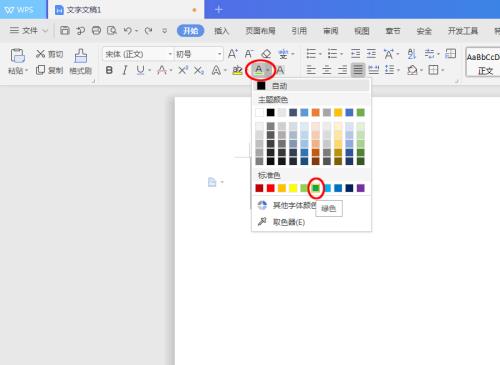
Task: Expand the bullet list dropdown arrow
Action: point(320,54)
